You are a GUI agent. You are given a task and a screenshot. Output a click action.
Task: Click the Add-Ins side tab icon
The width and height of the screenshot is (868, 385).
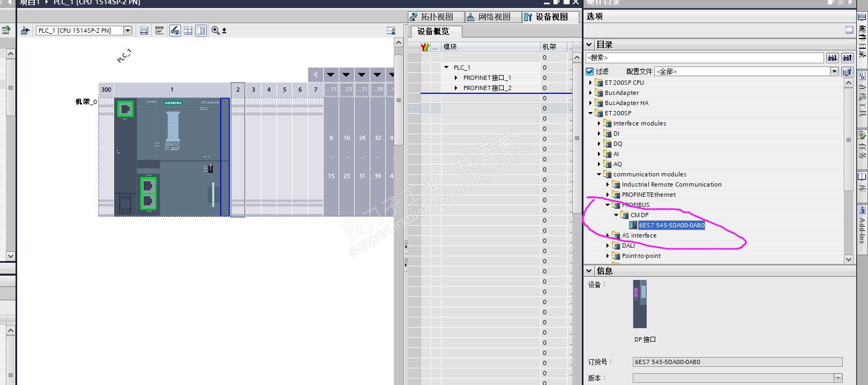coord(862,210)
